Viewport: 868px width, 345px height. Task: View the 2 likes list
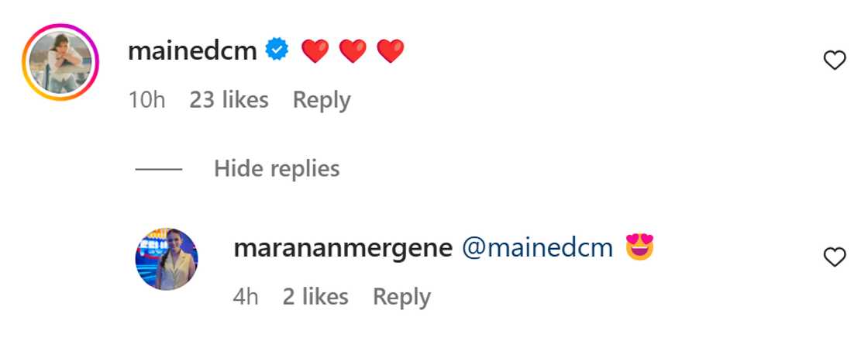(x=315, y=297)
